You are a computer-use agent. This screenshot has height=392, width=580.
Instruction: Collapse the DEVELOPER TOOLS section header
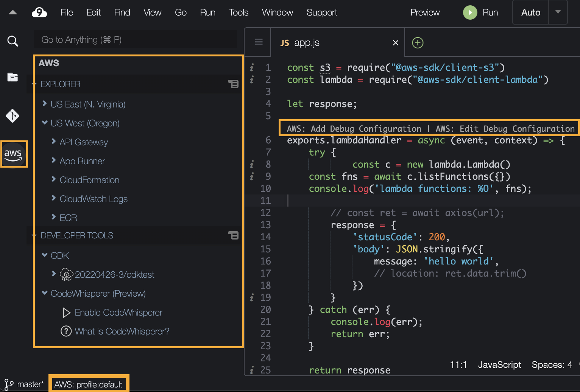[x=33, y=236]
